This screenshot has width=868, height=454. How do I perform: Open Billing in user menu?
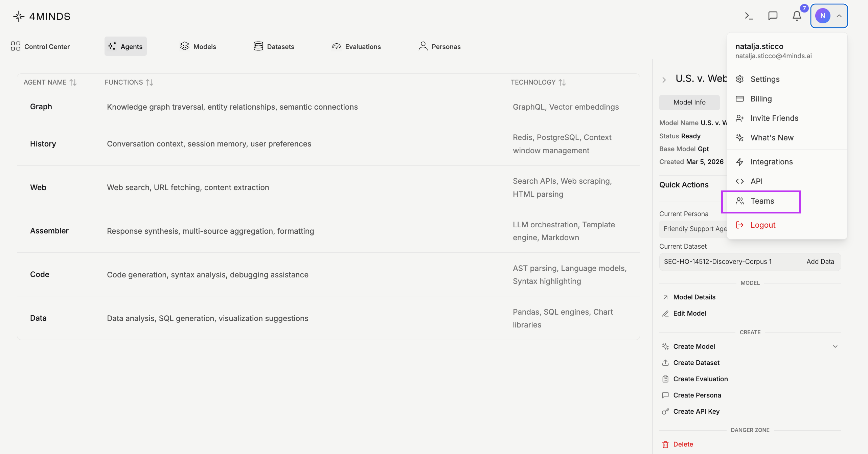(x=787, y=99)
